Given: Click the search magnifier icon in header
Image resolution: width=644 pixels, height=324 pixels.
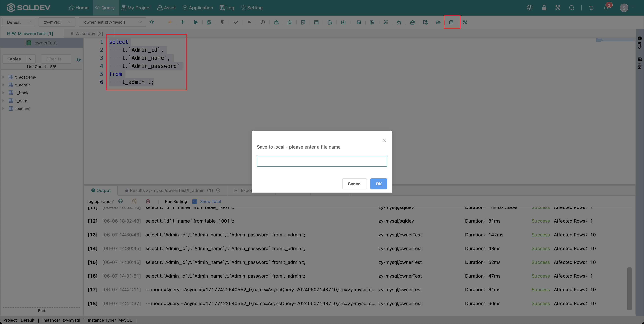Looking at the screenshot, I should coord(572,8).
